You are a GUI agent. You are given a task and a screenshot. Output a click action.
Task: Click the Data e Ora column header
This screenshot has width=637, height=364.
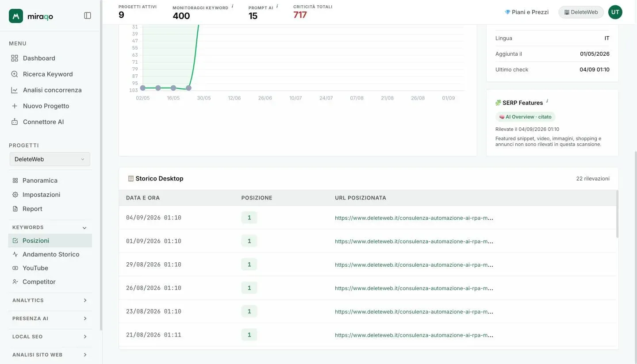click(143, 198)
